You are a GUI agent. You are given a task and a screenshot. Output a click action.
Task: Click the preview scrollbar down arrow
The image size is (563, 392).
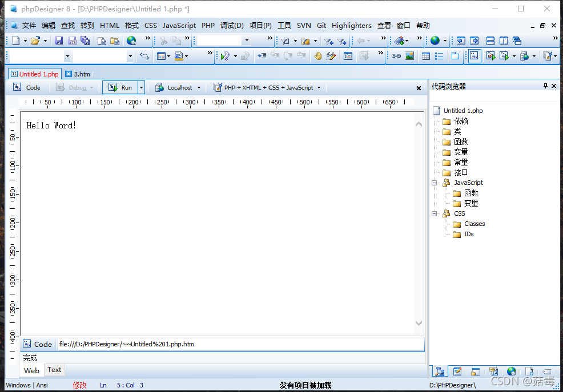click(x=419, y=323)
